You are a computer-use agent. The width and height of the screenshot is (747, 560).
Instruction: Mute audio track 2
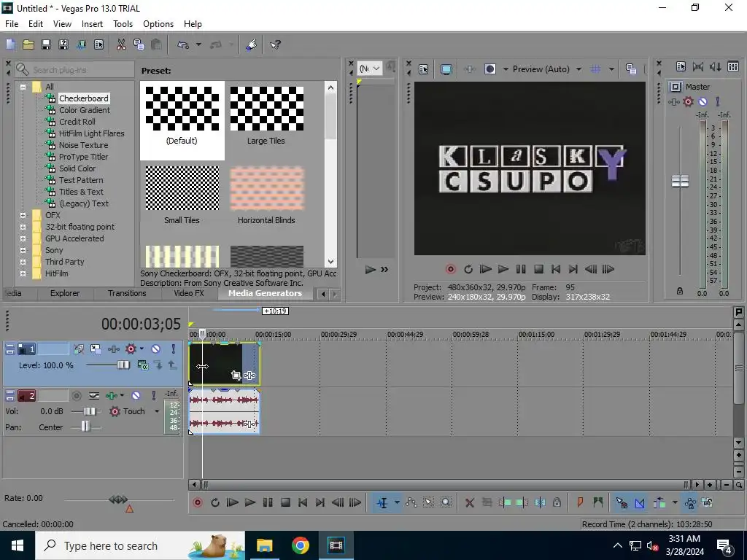[136, 396]
